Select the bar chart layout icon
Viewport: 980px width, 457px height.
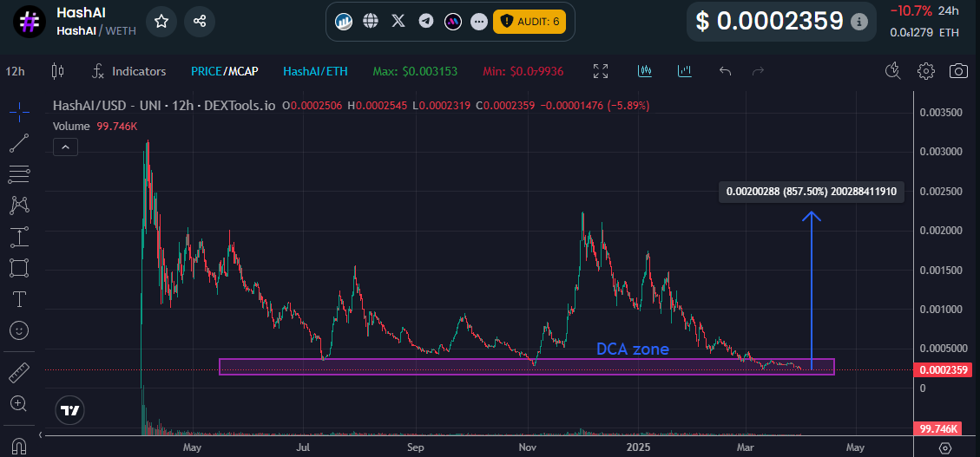(x=685, y=71)
